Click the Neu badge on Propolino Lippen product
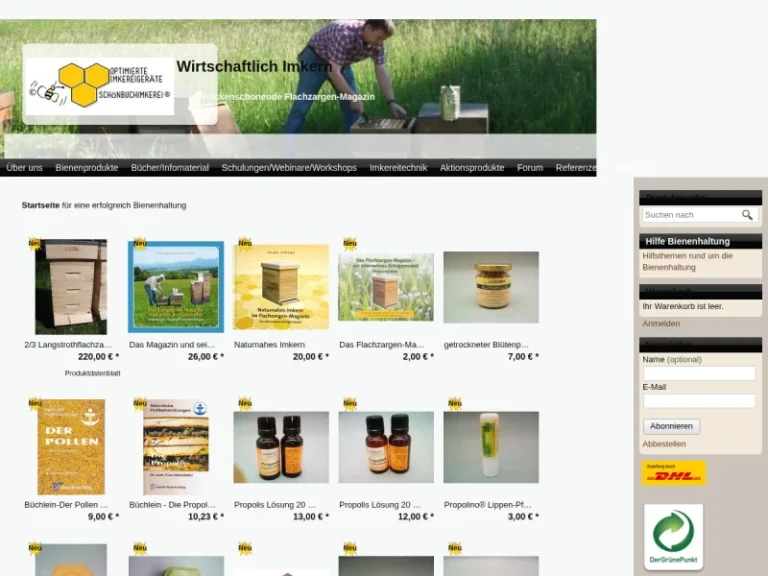This screenshot has height=576, width=768. (x=454, y=404)
